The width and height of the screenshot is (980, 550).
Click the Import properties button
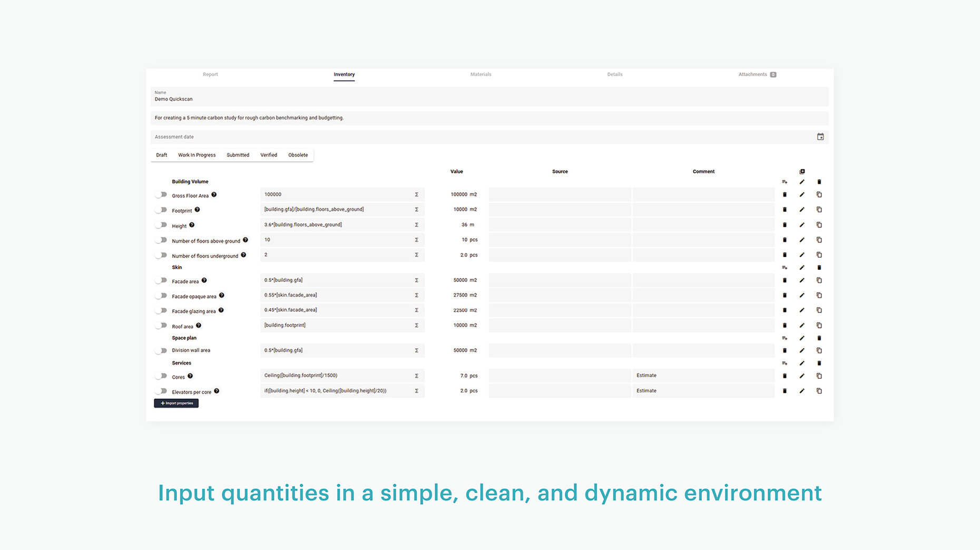(176, 404)
